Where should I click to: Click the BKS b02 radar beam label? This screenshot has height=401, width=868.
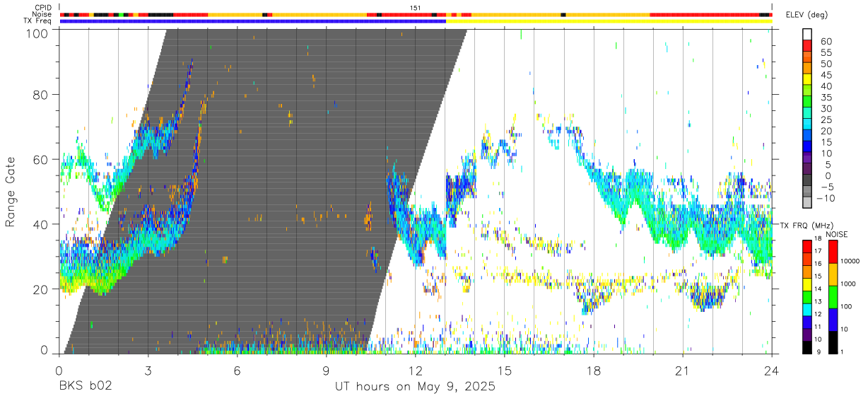pos(86,388)
